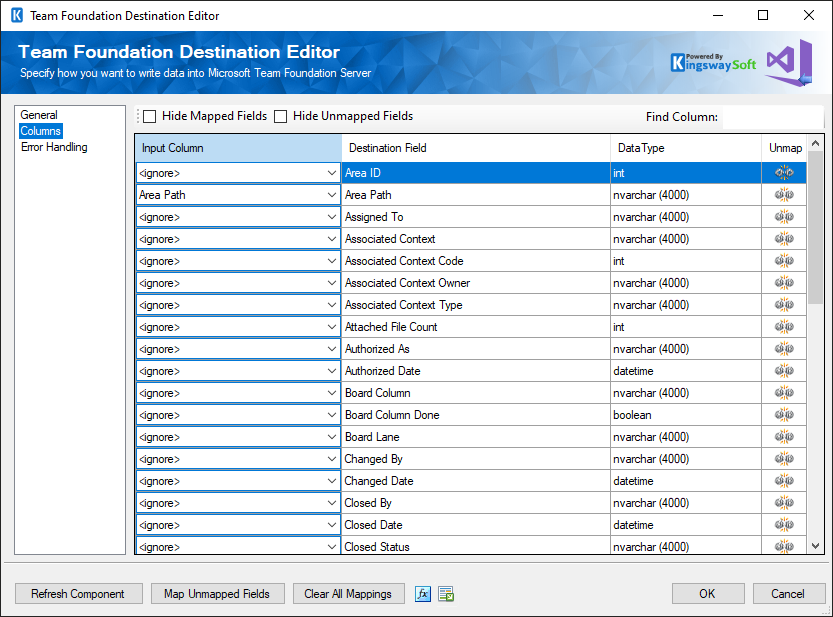This screenshot has width=833, height=617.
Task: Click Clear All Mappings button
Action: click(348, 594)
